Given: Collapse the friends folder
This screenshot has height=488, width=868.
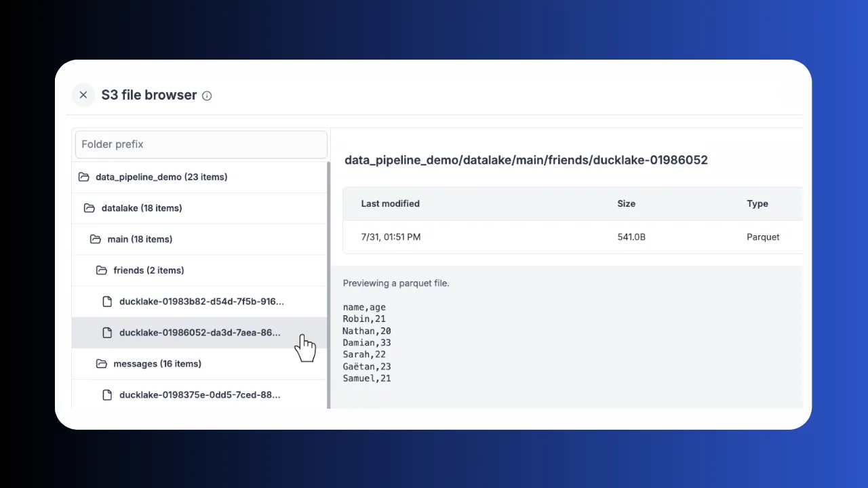Looking at the screenshot, I should tap(149, 270).
